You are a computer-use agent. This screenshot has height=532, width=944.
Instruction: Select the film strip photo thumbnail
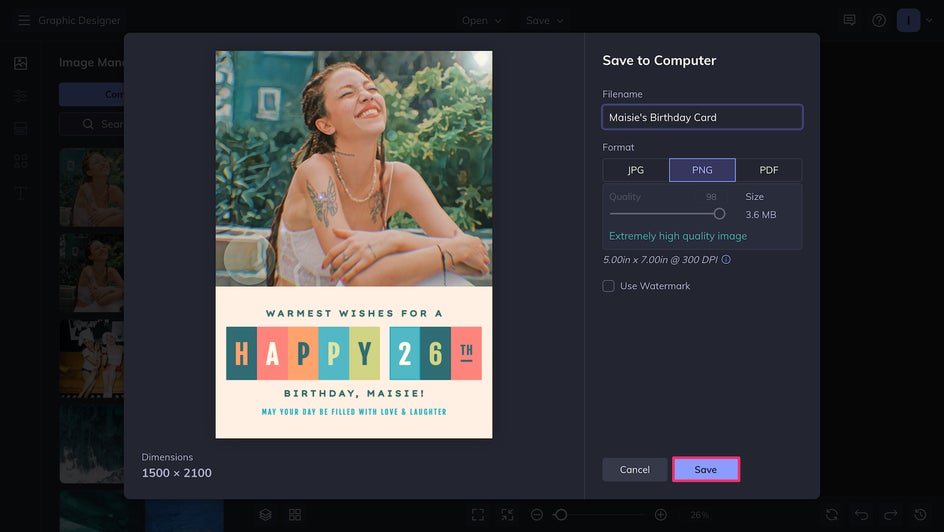[x=92, y=358]
